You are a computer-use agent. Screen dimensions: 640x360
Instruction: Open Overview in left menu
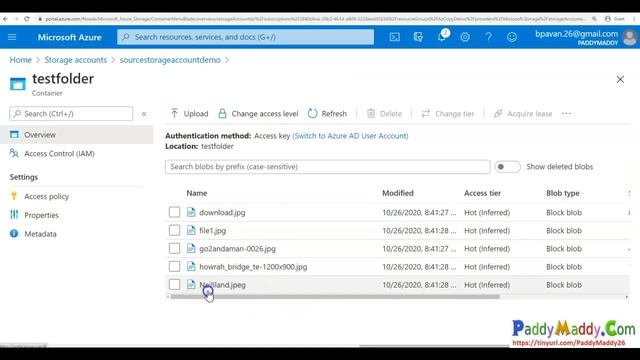click(x=77, y=135)
